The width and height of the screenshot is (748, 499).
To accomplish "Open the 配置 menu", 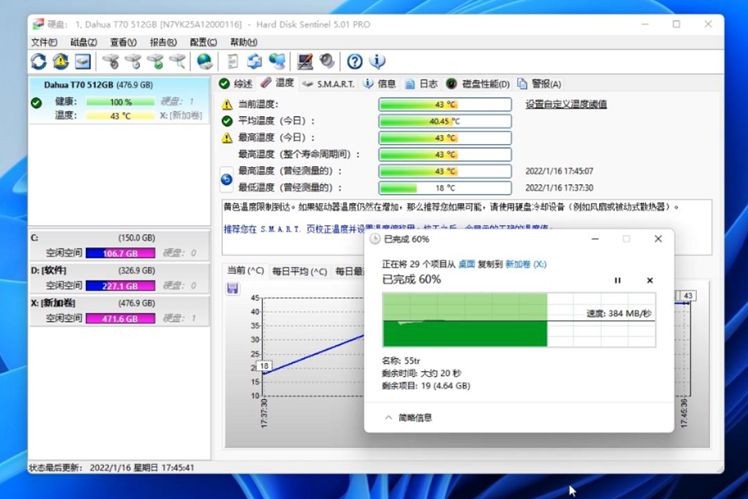I will [x=204, y=42].
